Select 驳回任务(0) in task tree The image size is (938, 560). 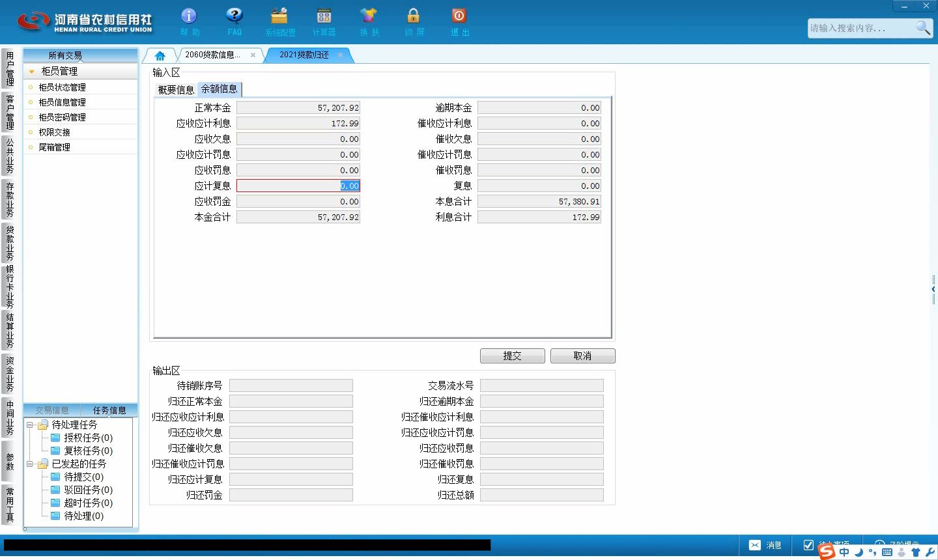pyautogui.click(x=88, y=490)
